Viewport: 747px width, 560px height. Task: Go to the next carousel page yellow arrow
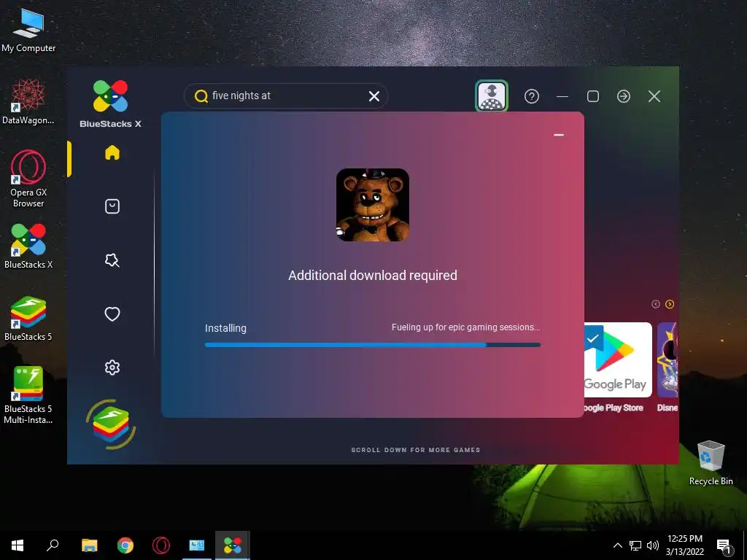(x=670, y=304)
